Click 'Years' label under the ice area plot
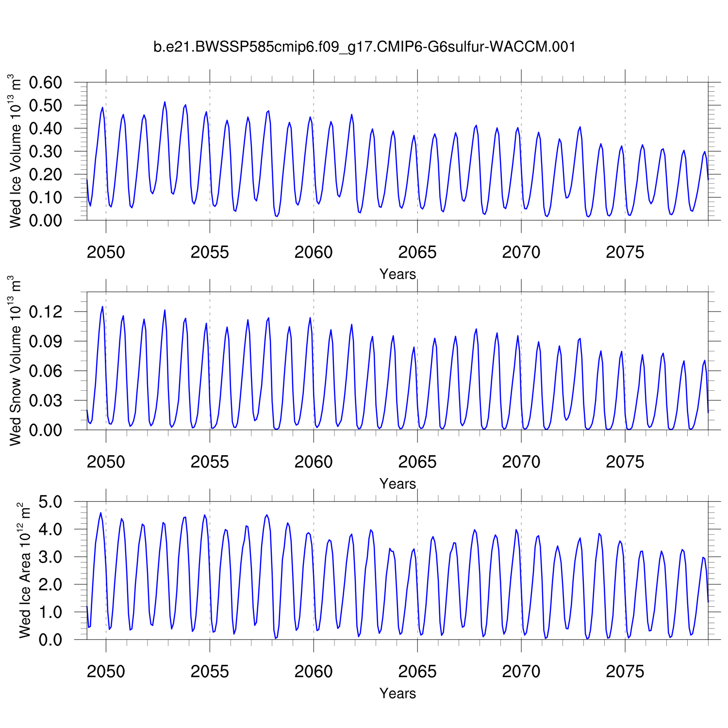728x728 pixels. click(x=397, y=694)
